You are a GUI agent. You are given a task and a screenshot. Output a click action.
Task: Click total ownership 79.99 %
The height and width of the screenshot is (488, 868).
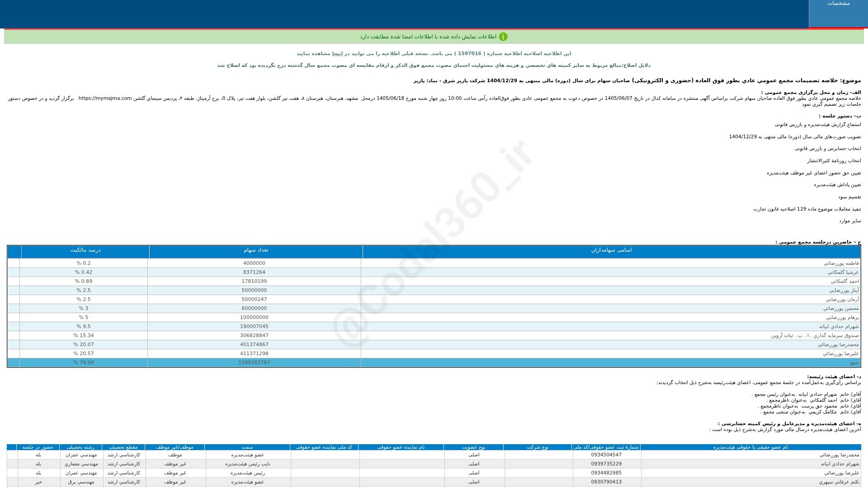84,363
